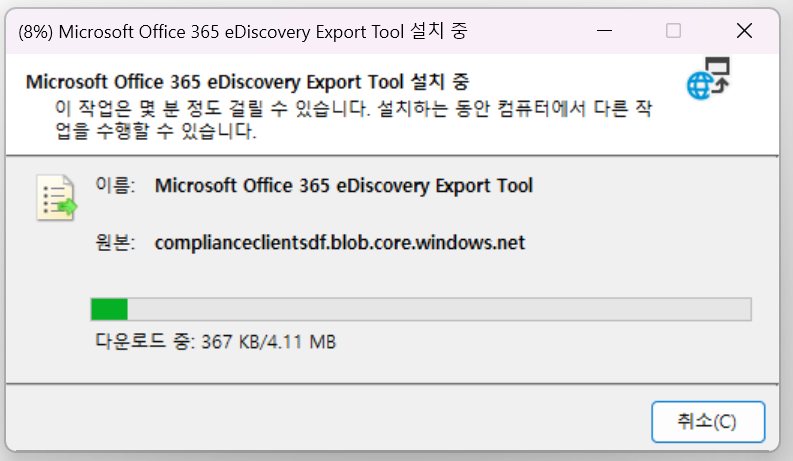Click the '원본:' label
Image resolution: width=793 pixels, height=461 pixels.
pyautogui.click(x=115, y=243)
